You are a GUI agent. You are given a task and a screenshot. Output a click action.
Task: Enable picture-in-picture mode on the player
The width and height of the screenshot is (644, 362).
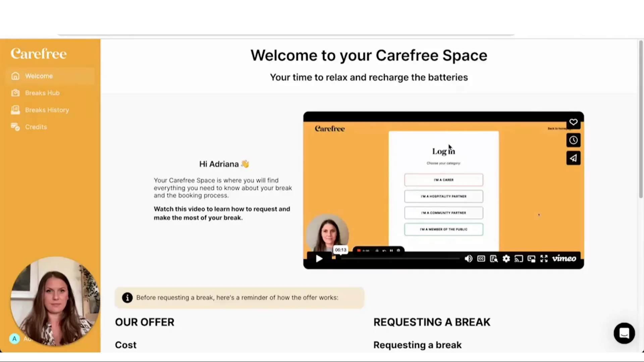pos(531,258)
